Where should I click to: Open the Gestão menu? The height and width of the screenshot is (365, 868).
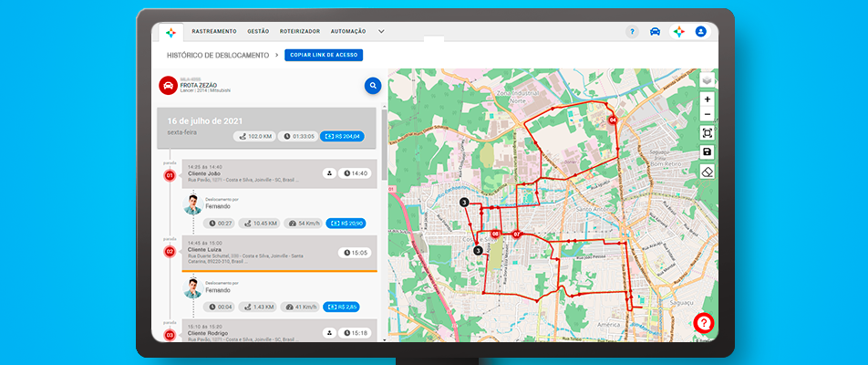point(258,32)
